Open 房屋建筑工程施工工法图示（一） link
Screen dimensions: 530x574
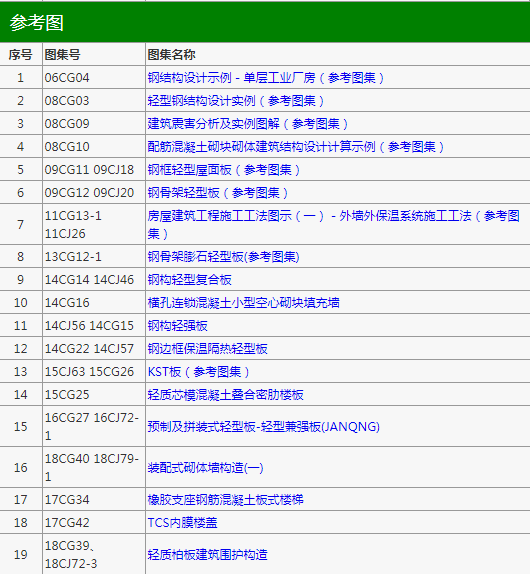click(x=333, y=224)
